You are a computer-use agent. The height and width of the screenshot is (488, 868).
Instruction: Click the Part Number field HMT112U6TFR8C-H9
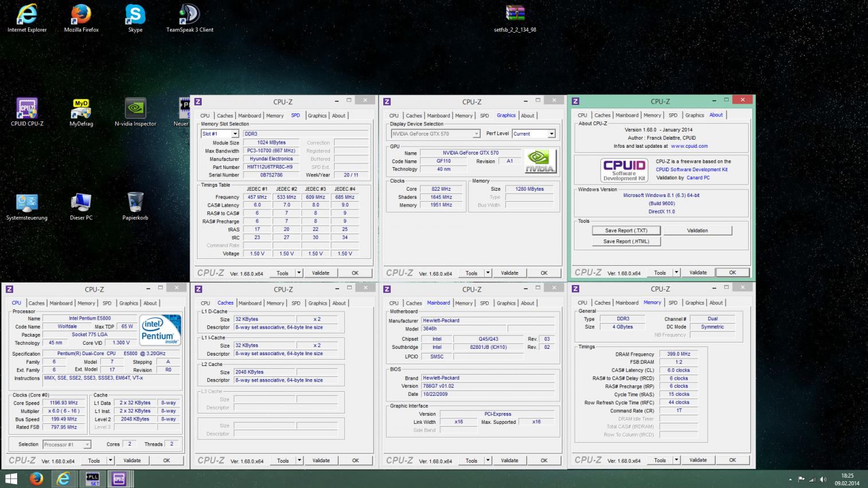tap(269, 167)
